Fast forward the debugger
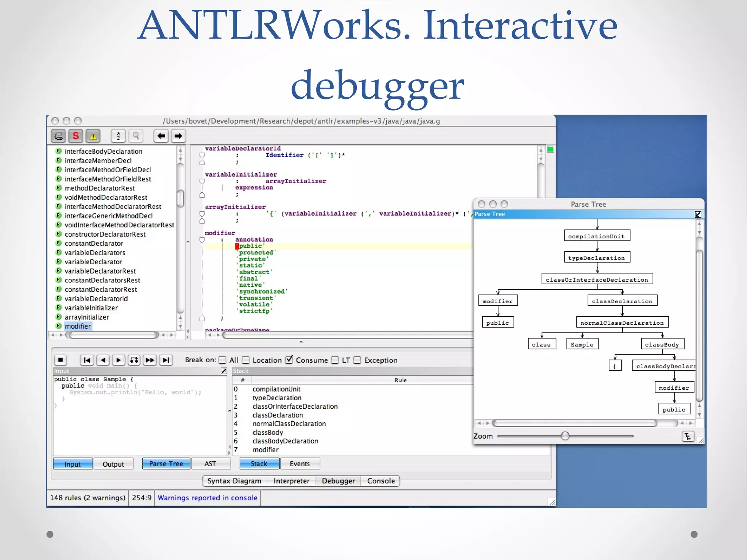 click(x=150, y=360)
